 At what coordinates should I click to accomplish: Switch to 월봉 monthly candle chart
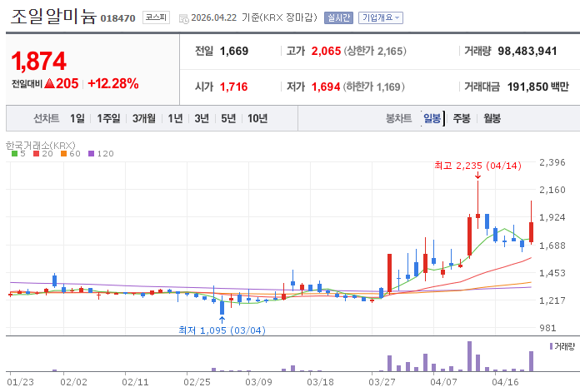point(492,118)
